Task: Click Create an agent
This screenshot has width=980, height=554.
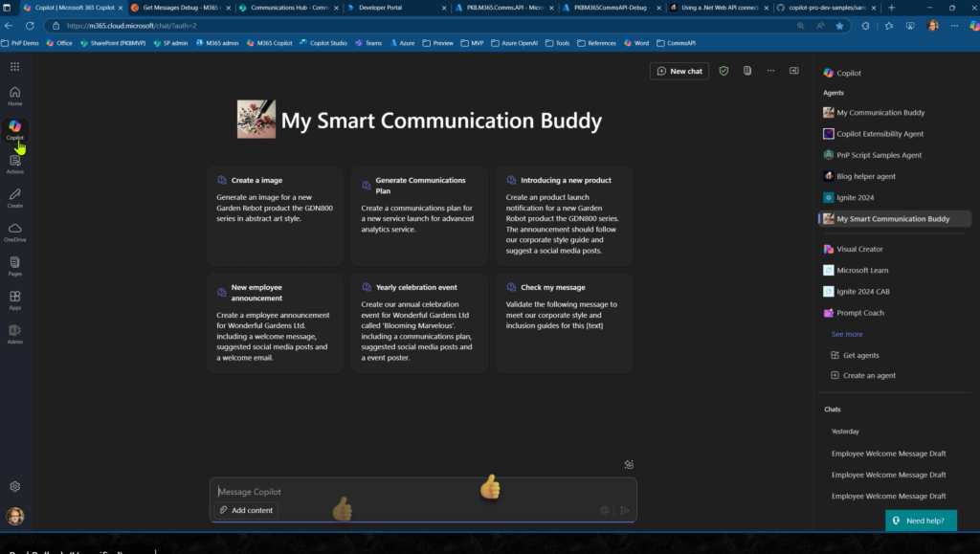Action: pyautogui.click(x=862, y=375)
